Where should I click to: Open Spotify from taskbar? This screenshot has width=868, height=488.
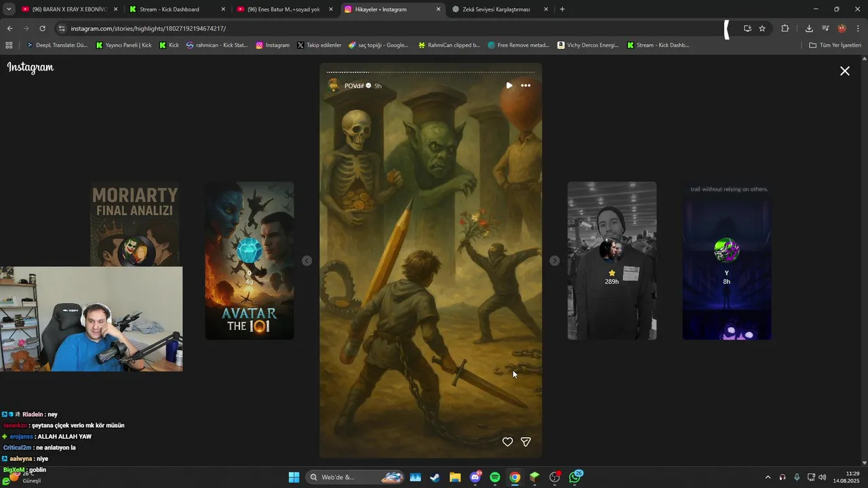click(x=495, y=477)
